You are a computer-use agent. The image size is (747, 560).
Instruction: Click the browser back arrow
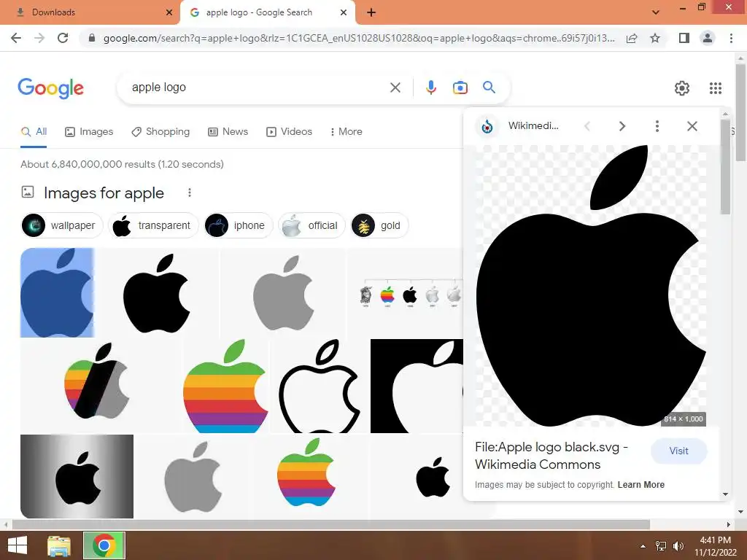(16, 38)
